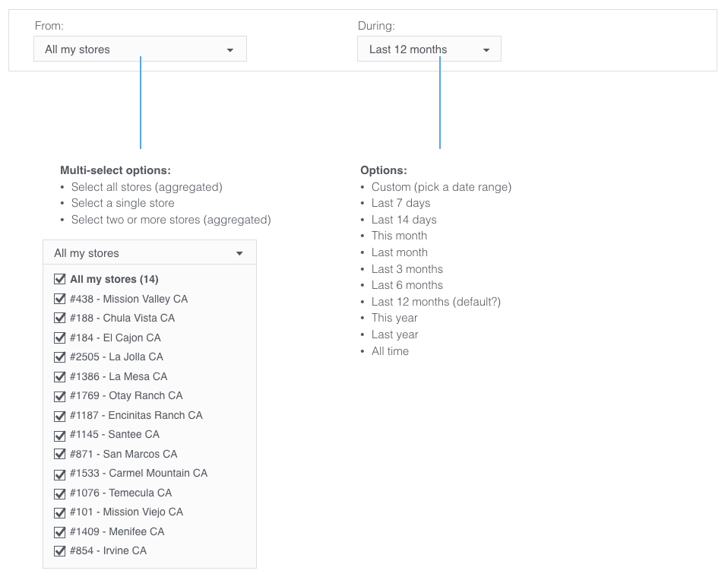Toggle the #438 - Mission Valley CA checkbox
Image resolution: width=728 pixels, height=577 pixels.
[x=60, y=299]
